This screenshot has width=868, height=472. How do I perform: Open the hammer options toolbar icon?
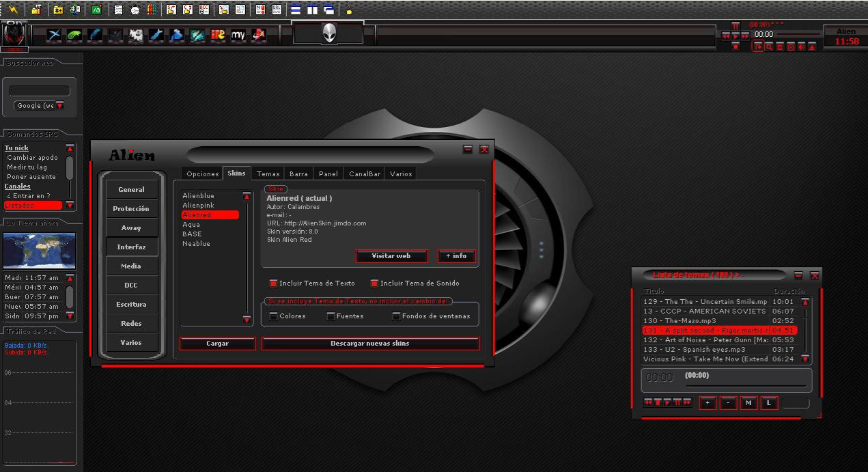point(36,10)
